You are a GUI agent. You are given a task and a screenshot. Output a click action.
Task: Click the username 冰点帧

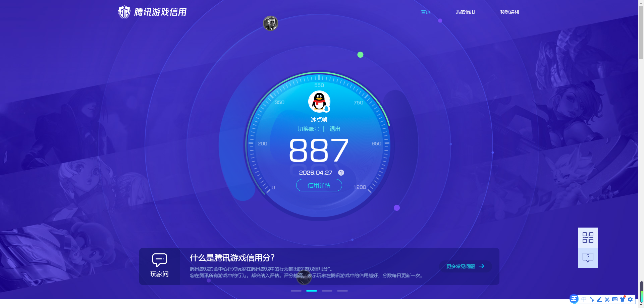point(319,119)
